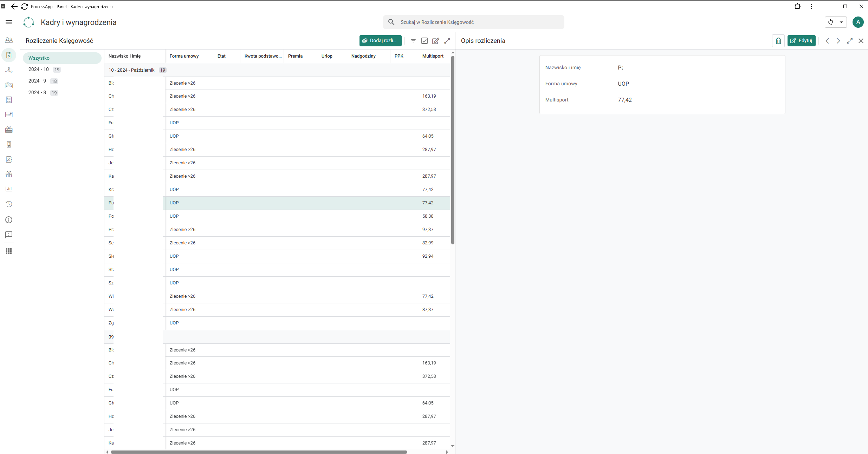Expand the Rozliczenie Księgowość list panel
This screenshot has height=454, width=868.
pyautogui.click(x=447, y=41)
